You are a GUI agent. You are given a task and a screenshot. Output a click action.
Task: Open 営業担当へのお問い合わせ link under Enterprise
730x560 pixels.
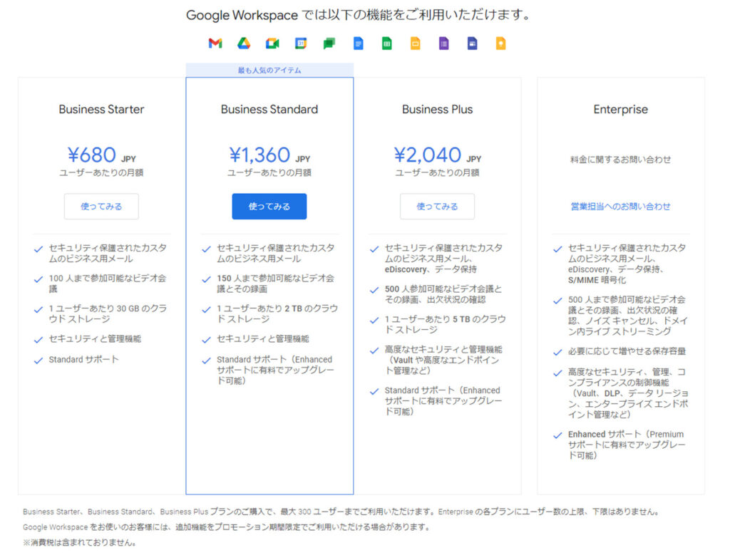(621, 206)
